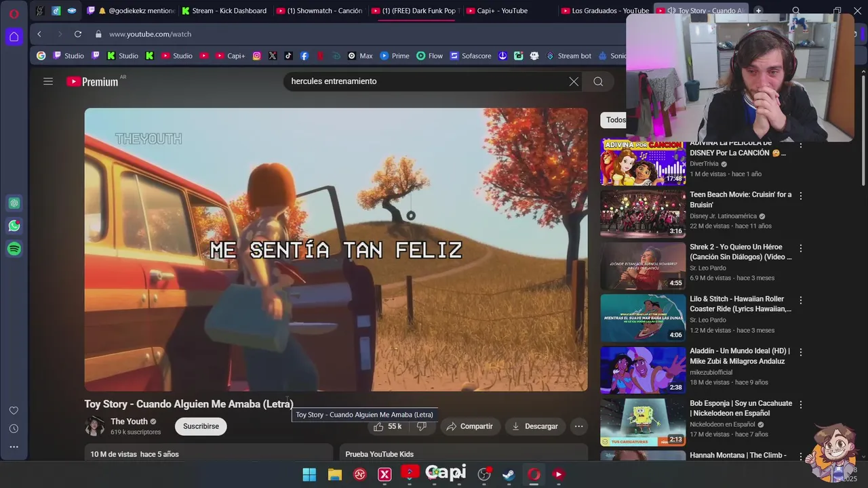Image resolution: width=868 pixels, height=488 pixels.
Task: Select the Todos filter chip
Action: pyautogui.click(x=614, y=120)
